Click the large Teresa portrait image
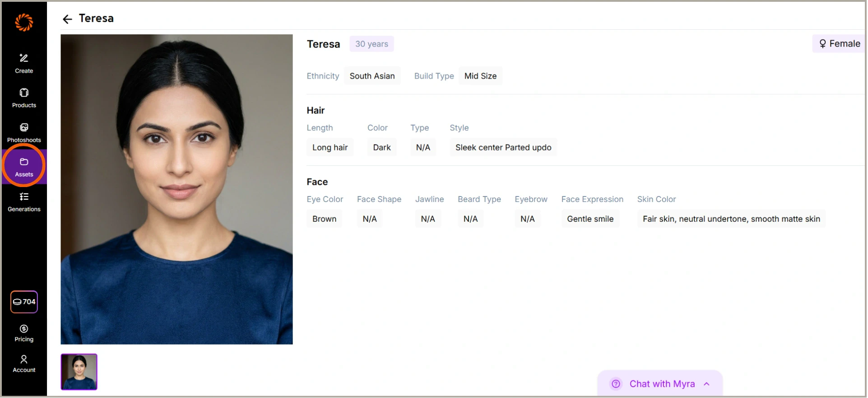The height and width of the screenshot is (398, 868). coord(176,189)
